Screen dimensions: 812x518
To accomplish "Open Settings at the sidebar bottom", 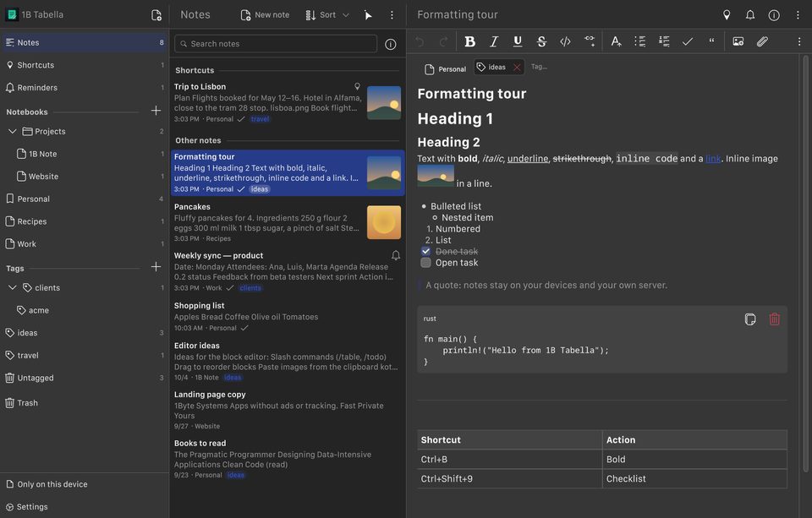I will point(84,507).
